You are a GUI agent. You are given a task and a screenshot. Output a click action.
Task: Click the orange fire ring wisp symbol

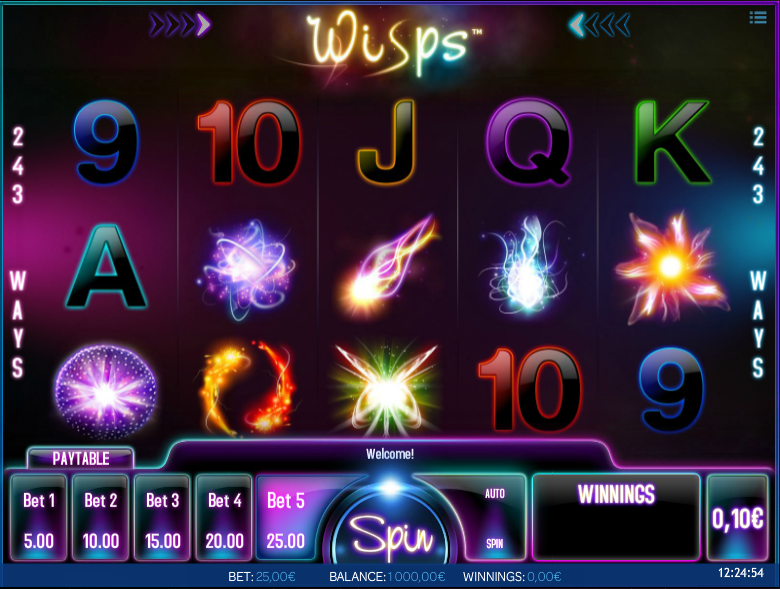tap(248, 387)
